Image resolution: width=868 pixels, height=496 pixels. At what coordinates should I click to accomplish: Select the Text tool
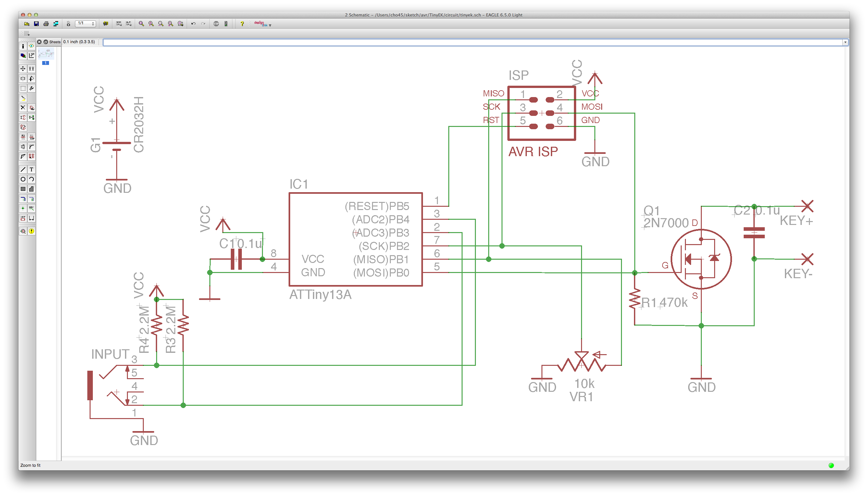31,170
